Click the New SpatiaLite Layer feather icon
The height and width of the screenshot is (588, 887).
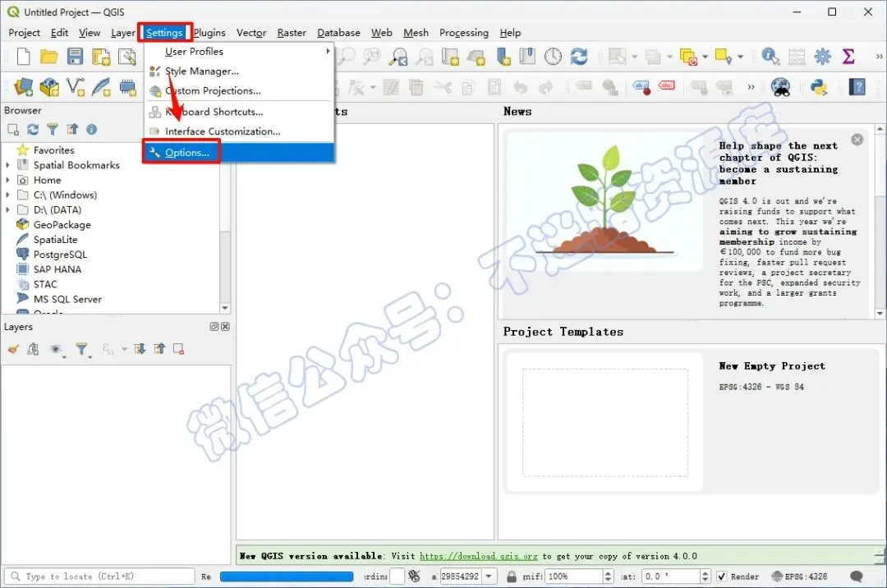tap(101, 87)
